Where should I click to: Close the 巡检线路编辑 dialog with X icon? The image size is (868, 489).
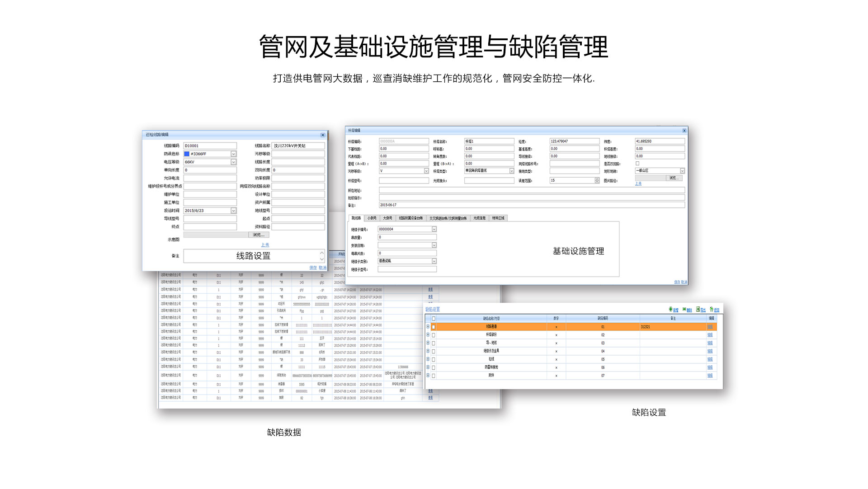point(323,135)
